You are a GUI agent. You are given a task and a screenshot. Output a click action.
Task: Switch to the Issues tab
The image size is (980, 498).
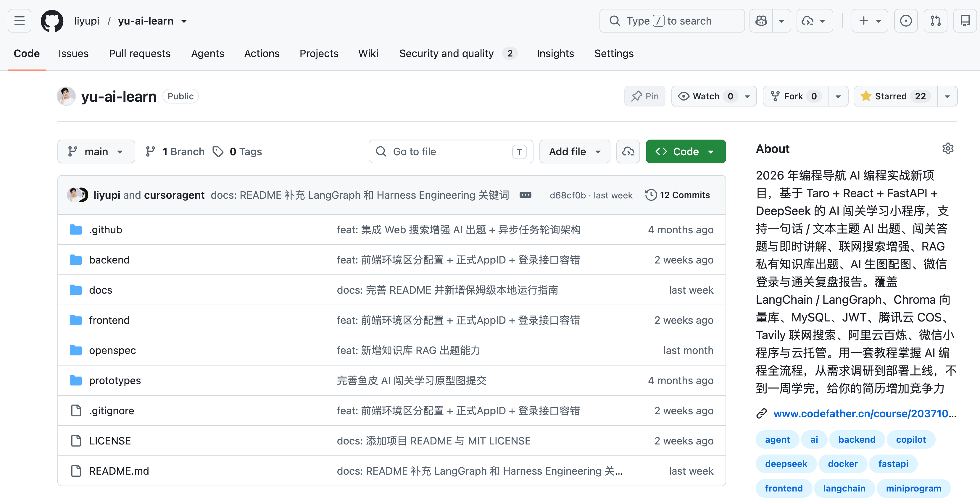point(73,54)
